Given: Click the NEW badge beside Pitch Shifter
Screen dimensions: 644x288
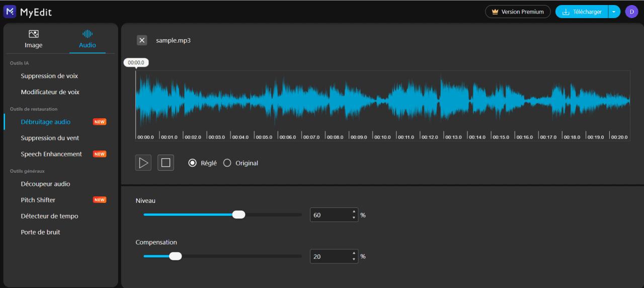Looking at the screenshot, I should coord(100,200).
